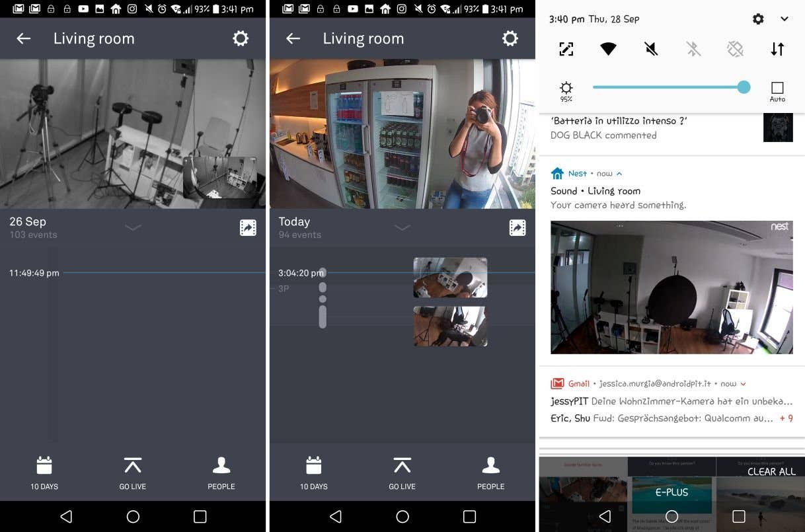Open system settings gear in notification shade
805x532 pixels.
pos(757,19)
